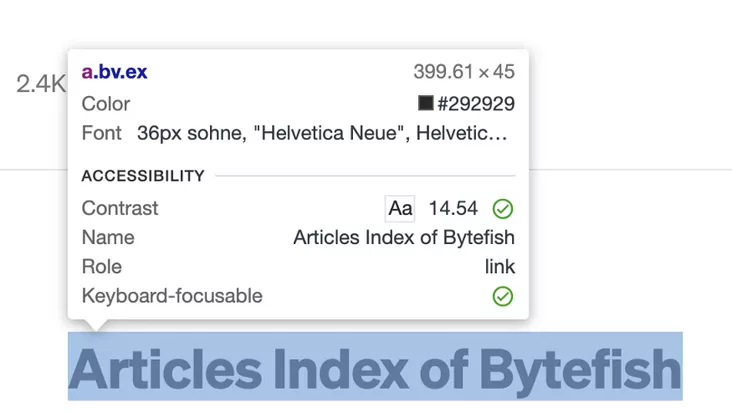Click the Keyboard-focusable label
Viewport: 732px width, 413px height.
[172, 295]
